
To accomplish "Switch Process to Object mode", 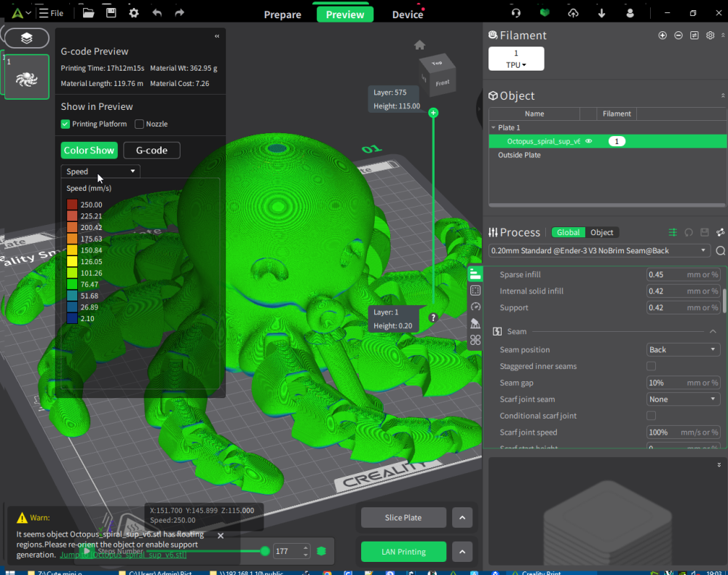I will [602, 232].
